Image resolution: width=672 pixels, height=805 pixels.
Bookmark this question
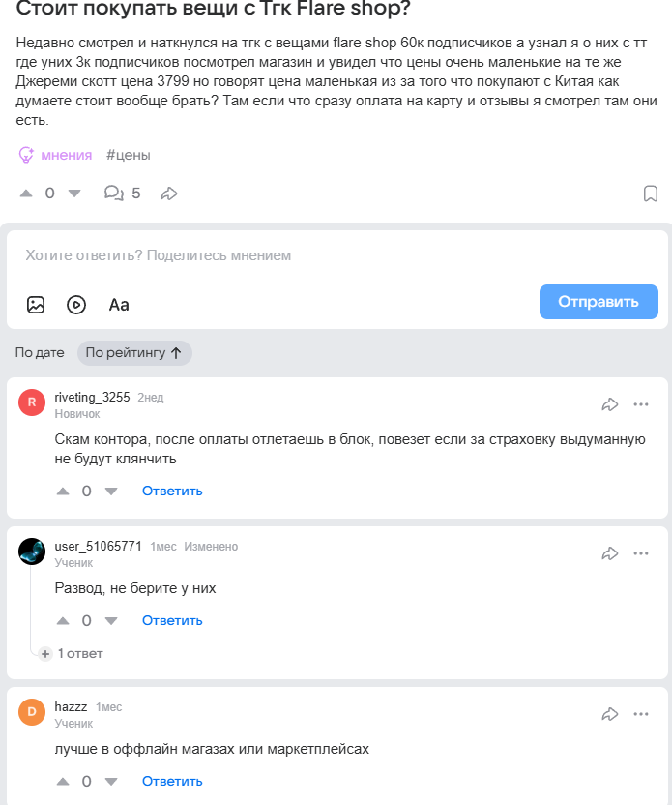pyautogui.click(x=651, y=194)
